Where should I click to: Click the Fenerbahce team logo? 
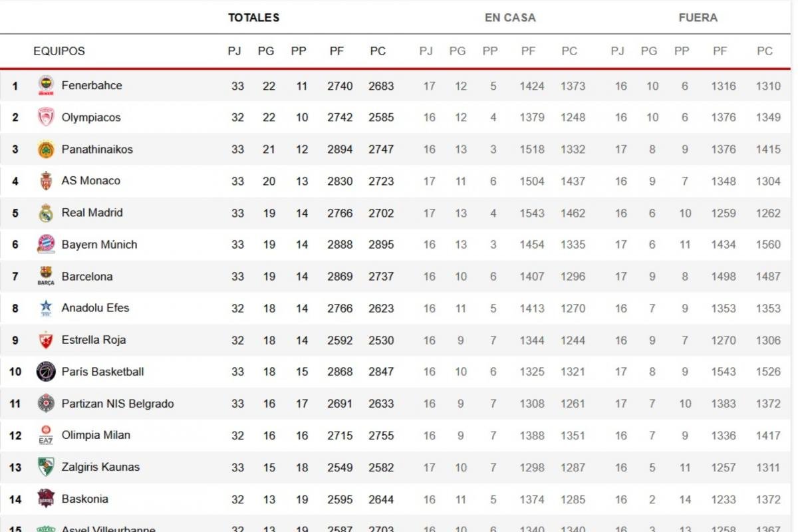46,85
